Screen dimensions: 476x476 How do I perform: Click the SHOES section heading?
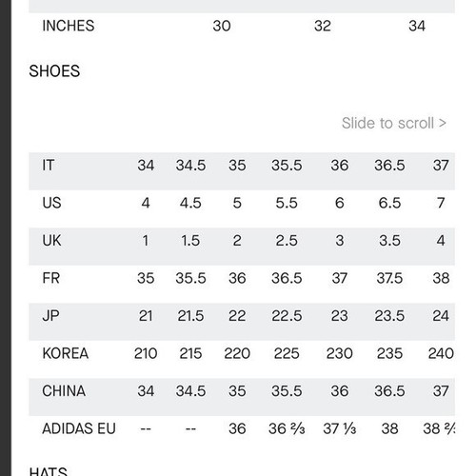coord(54,71)
